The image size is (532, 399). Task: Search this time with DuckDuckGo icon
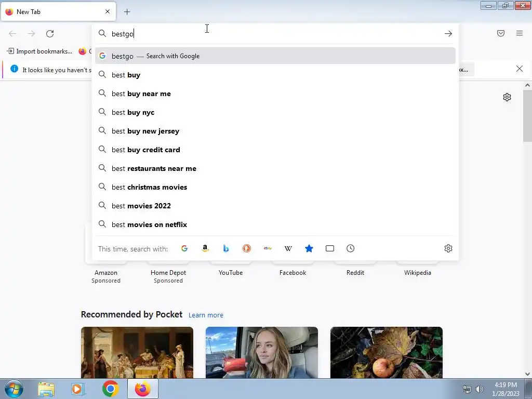tap(247, 248)
